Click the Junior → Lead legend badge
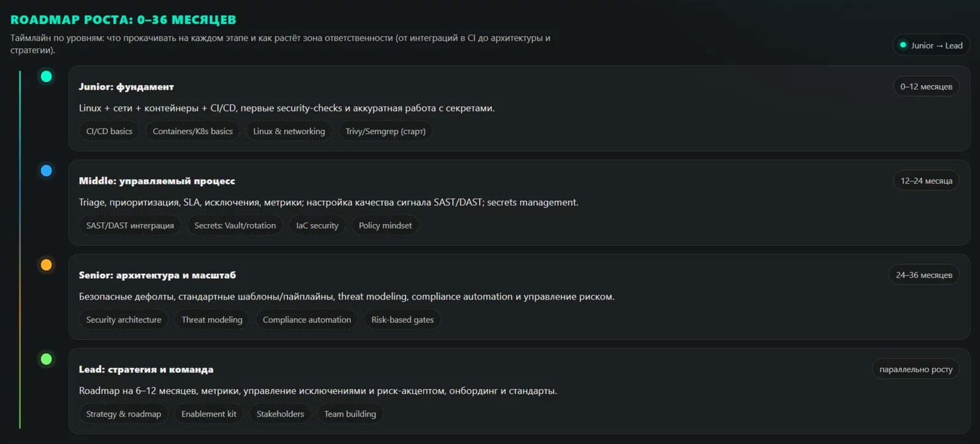 tap(931, 45)
